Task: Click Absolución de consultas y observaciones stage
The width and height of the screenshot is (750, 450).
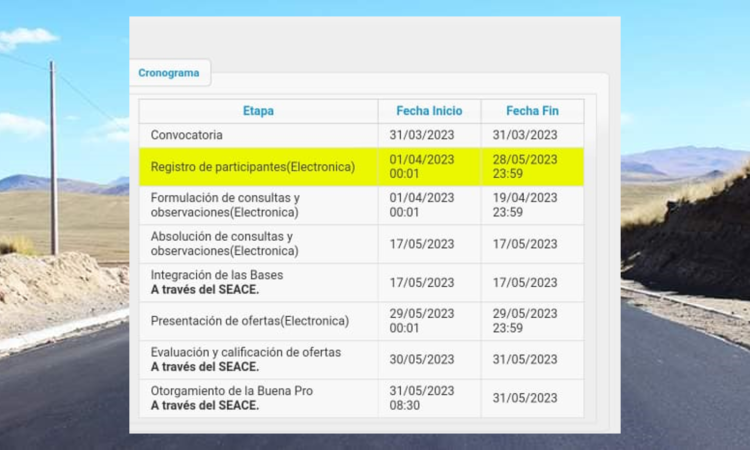Action: tap(223, 244)
